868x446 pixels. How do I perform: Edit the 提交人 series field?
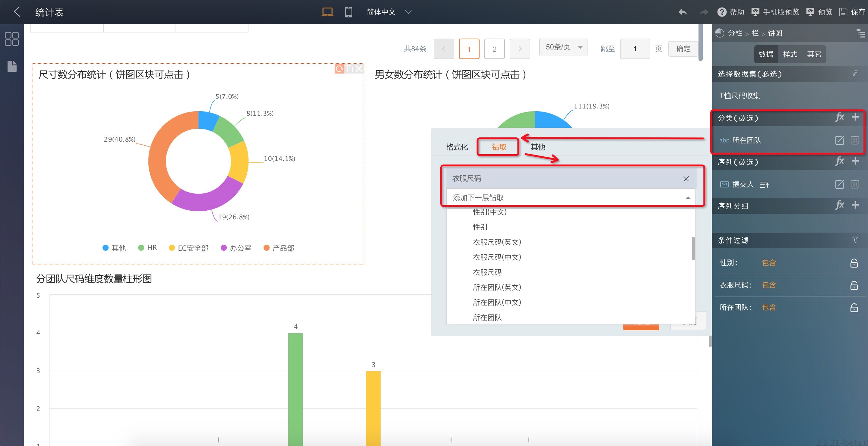pyautogui.click(x=839, y=184)
